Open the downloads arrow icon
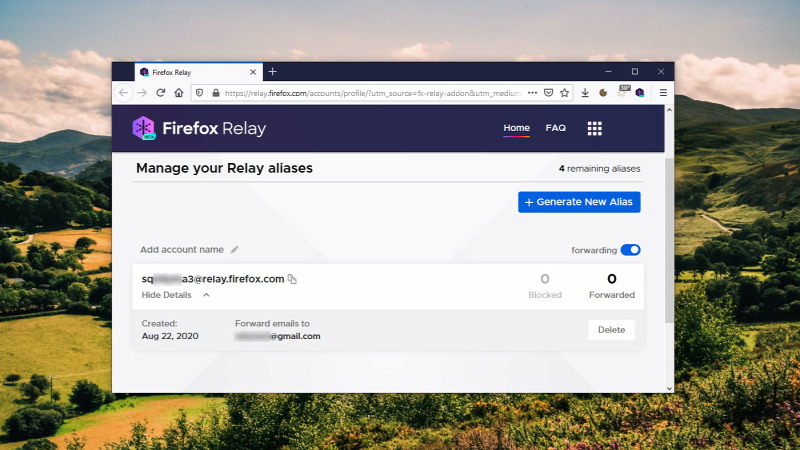800x450 pixels. (x=585, y=93)
